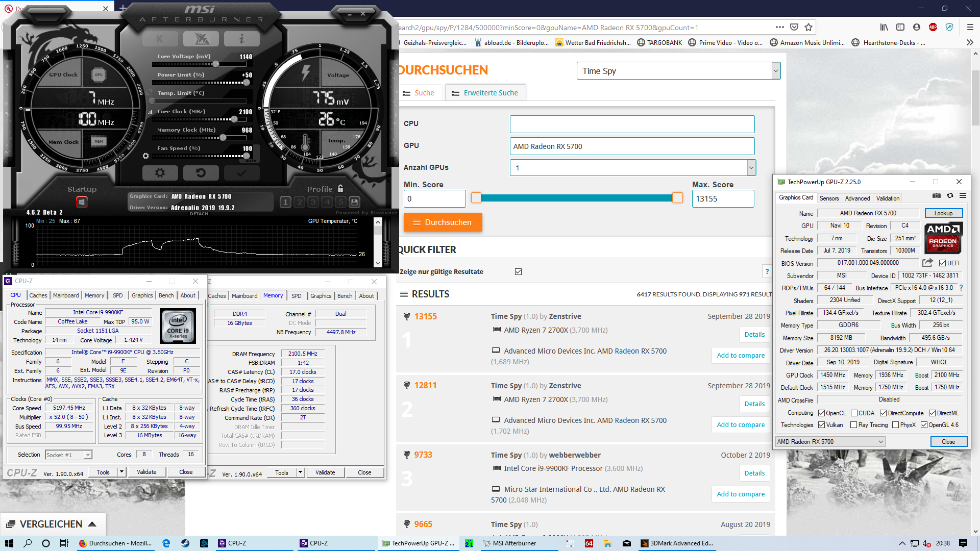Click Afterburner apply checkmark button
980x551 pixels.
[241, 173]
